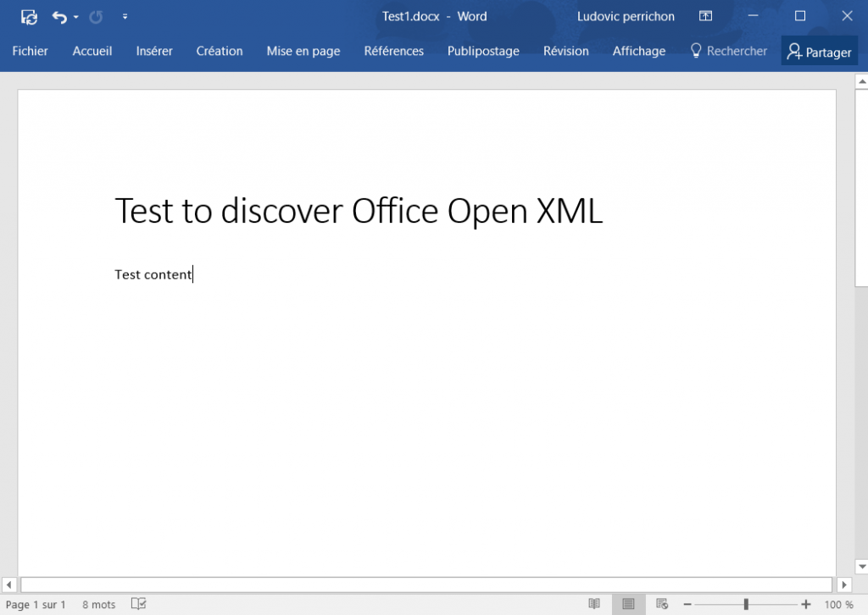The height and width of the screenshot is (615, 868).
Task: Open the Révision tab
Action: pos(565,51)
